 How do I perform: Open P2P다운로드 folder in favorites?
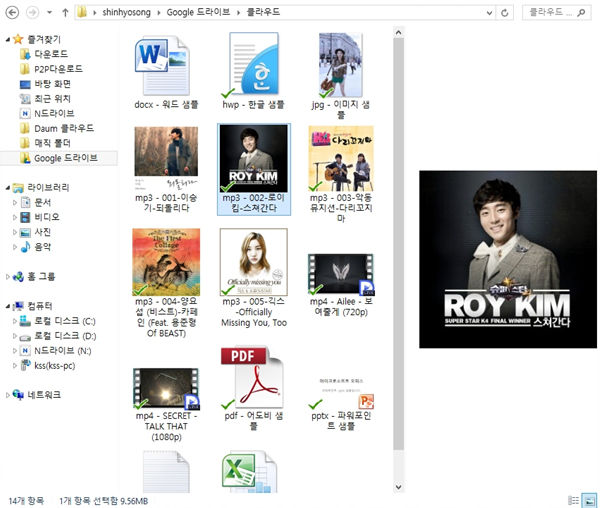58,69
